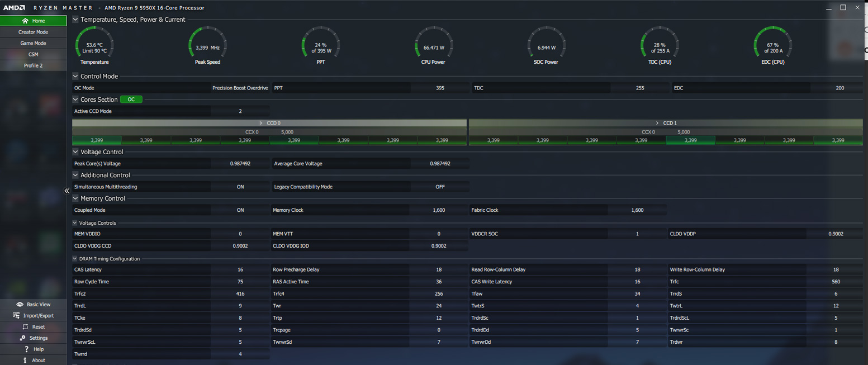The height and width of the screenshot is (365, 868).
Task: Click the Trfc value 560
Action: point(836,282)
